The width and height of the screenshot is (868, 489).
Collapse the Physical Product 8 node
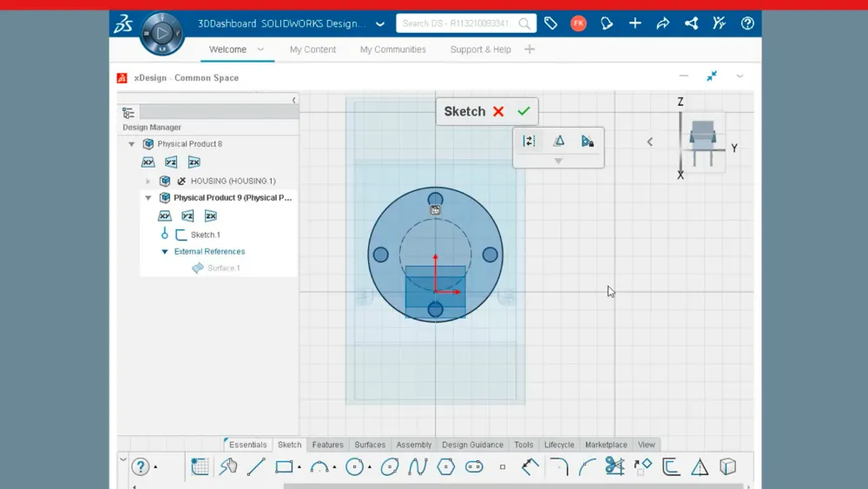coord(132,144)
